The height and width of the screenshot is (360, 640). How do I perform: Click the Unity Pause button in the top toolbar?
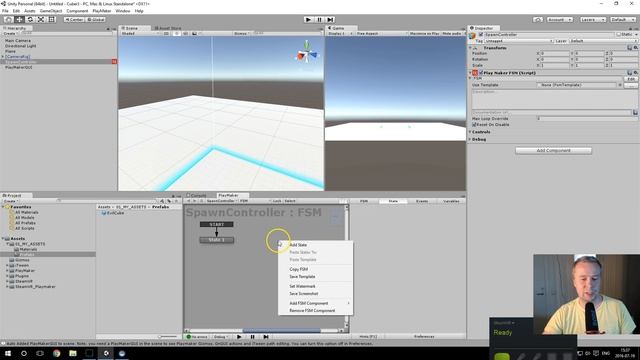coord(320,20)
